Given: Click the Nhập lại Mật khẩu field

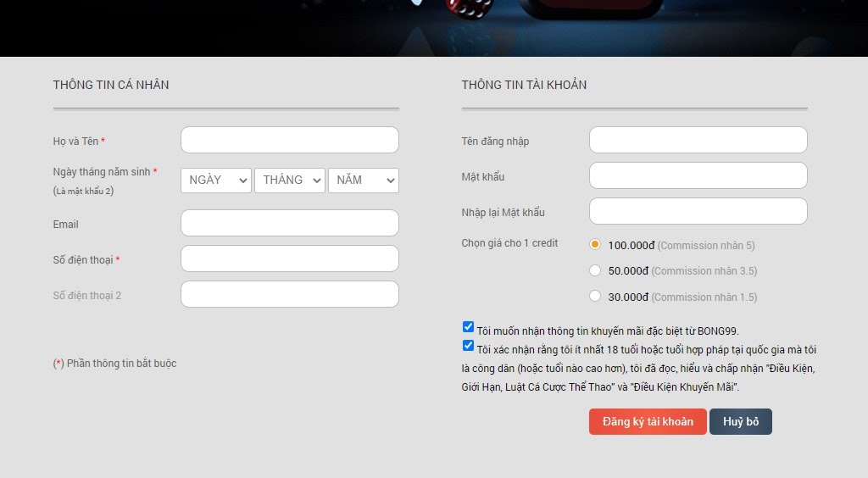Looking at the screenshot, I should point(698,211).
